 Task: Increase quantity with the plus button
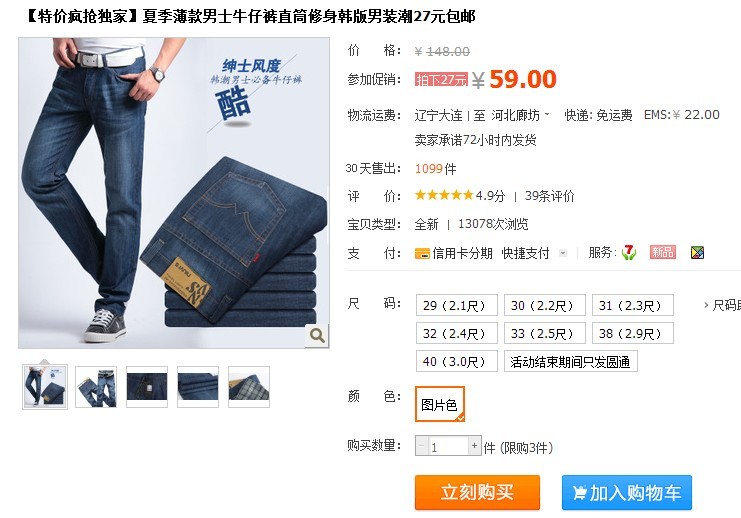pyautogui.click(x=474, y=446)
